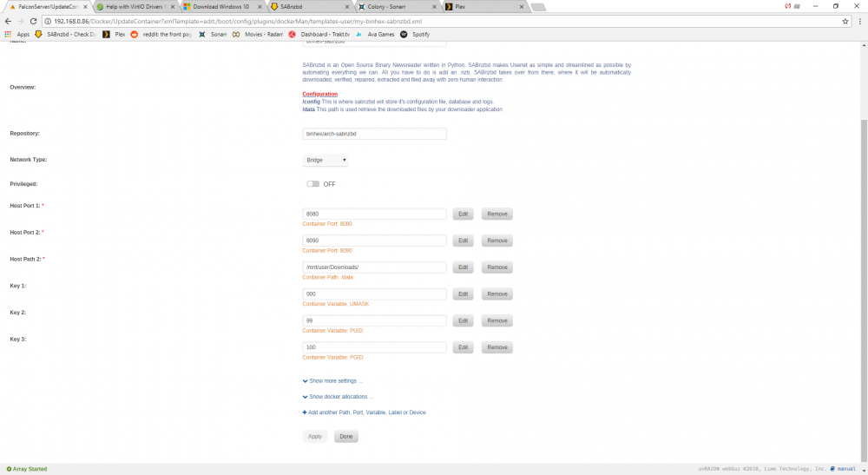Click the Container Variable: UMASK label
The width and height of the screenshot is (868, 475).
coord(335,304)
